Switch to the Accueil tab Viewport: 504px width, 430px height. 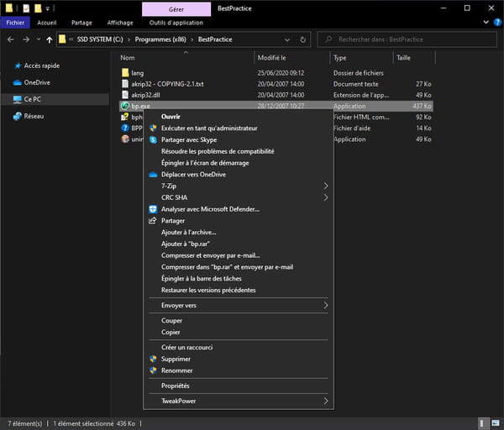(46, 23)
